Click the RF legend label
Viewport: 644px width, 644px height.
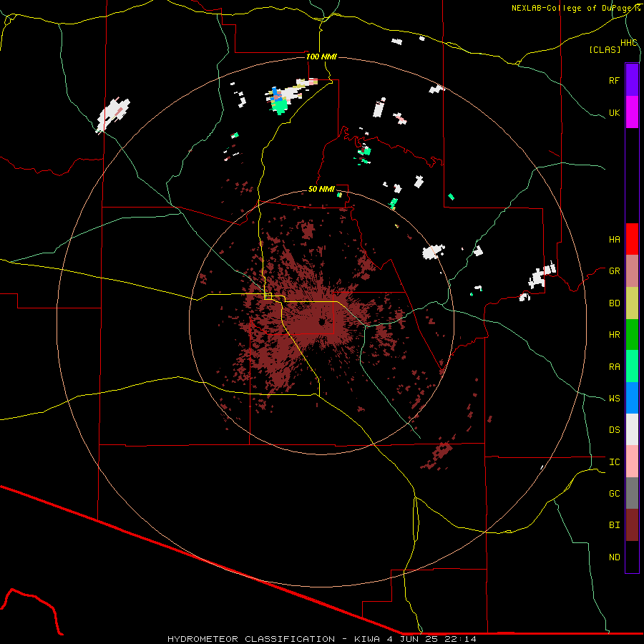click(614, 80)
